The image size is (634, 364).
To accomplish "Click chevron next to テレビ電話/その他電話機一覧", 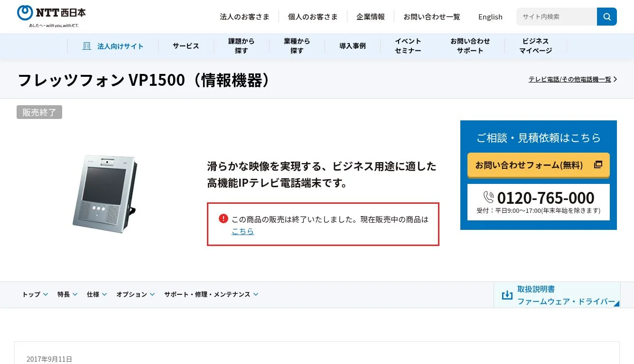I will click(615, 79).
